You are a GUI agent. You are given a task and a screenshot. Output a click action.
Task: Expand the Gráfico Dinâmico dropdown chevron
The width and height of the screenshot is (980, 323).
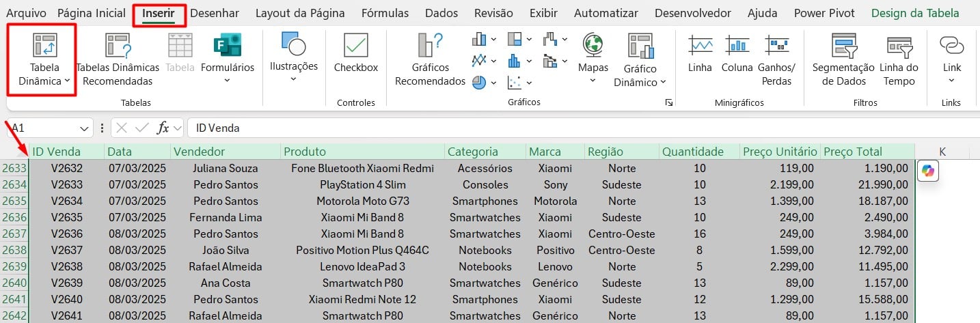point(663,82)
